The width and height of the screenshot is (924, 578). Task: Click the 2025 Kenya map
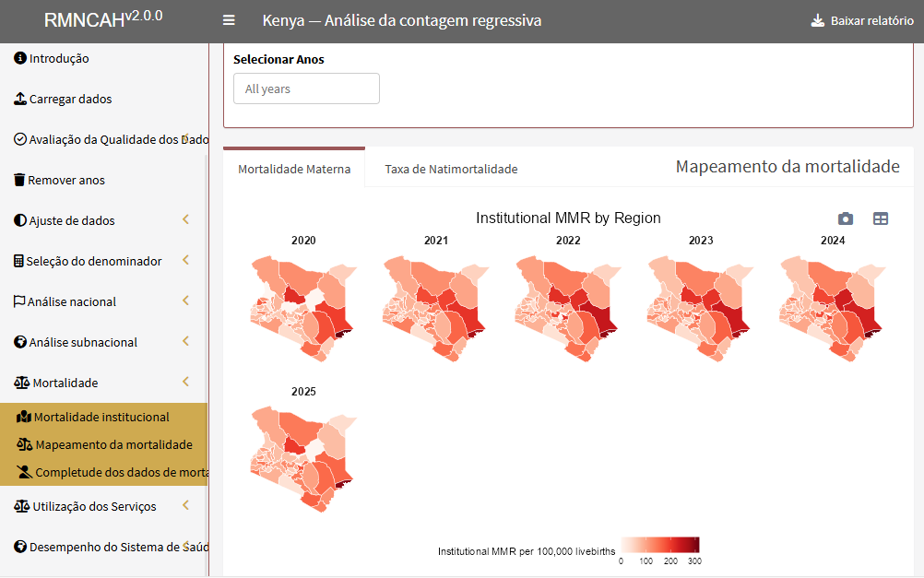click(302, 459)
